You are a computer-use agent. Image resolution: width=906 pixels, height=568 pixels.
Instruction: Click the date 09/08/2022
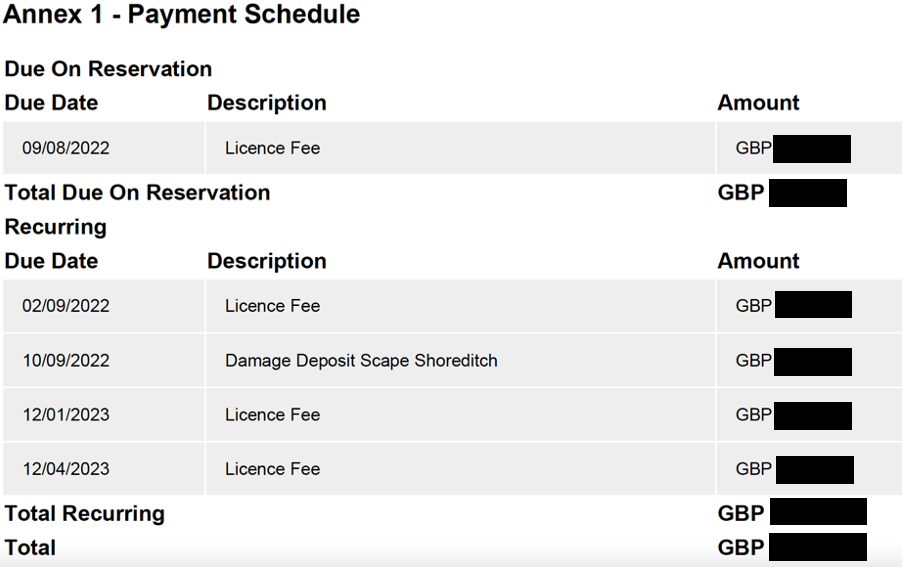click(66, 148)
